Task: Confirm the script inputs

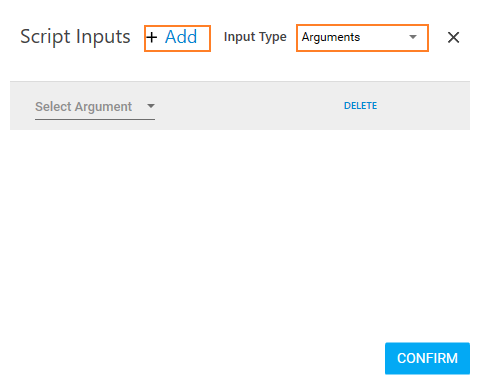Action: pos(427,358)
